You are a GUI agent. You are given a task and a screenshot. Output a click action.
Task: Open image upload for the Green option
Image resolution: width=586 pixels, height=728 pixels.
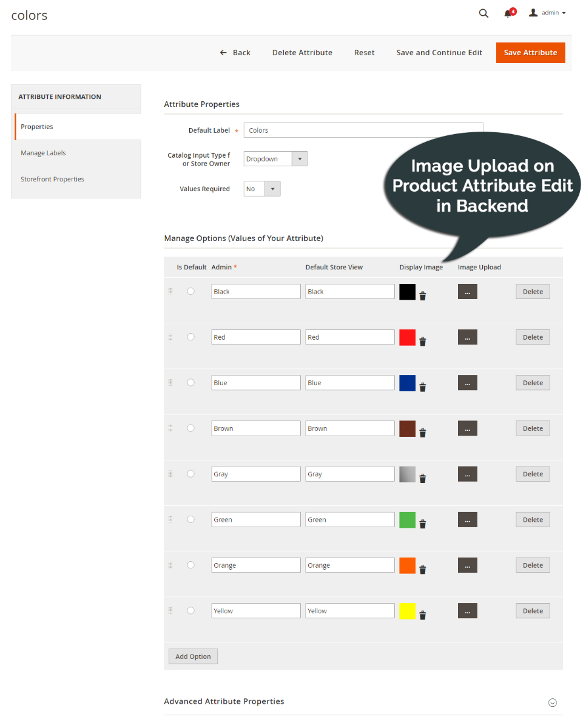pyautogui.click(x=467, y=519)
